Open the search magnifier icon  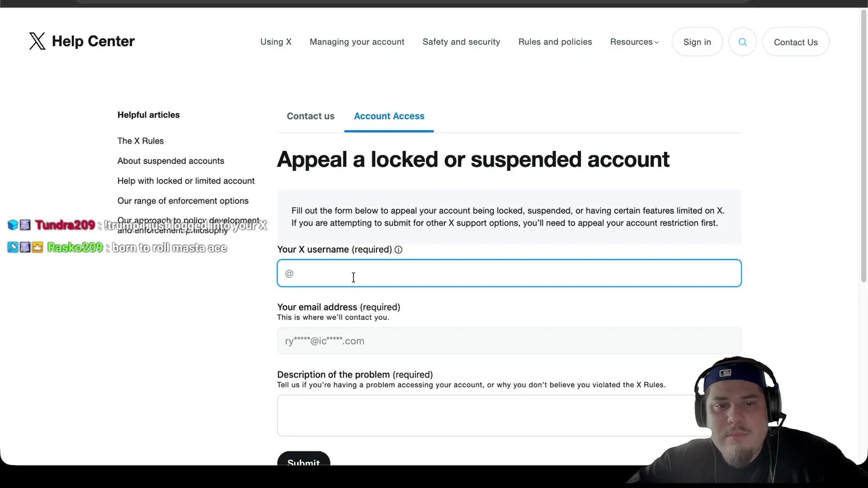click(743, 42)
